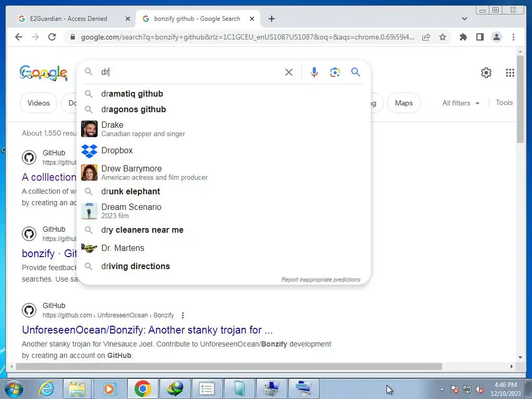Select the Dream Scenario 2023 film suggestion
This screenshot has height=399, width=532.
[223, 211]
